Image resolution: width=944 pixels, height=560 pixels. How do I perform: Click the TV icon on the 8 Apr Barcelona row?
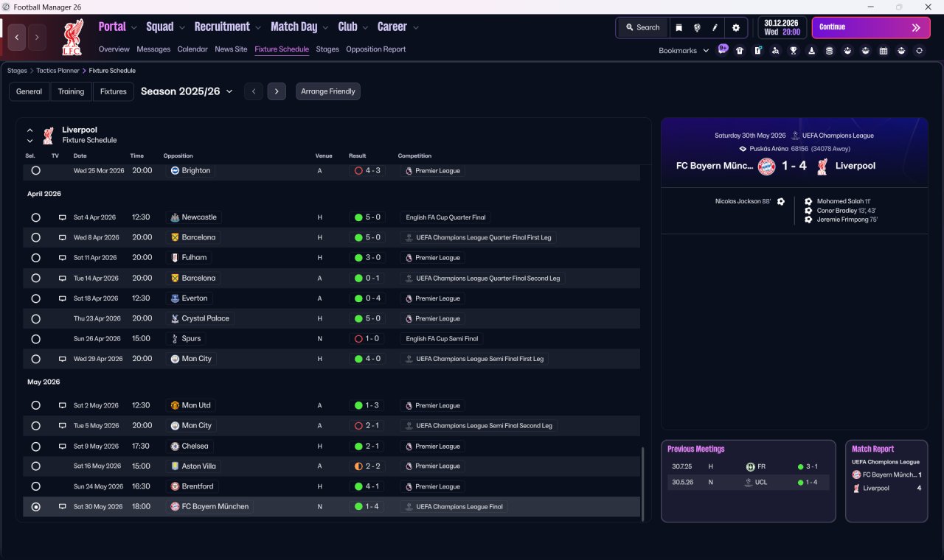[63, 238]
